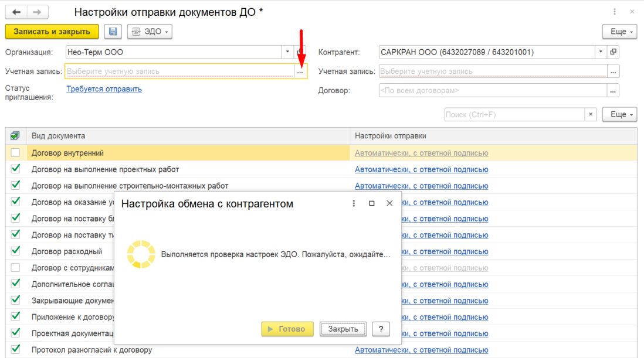This screenshot has height=358, width=644.
Task: Open help with the question mark button
Action: click(x=381, y=329)
